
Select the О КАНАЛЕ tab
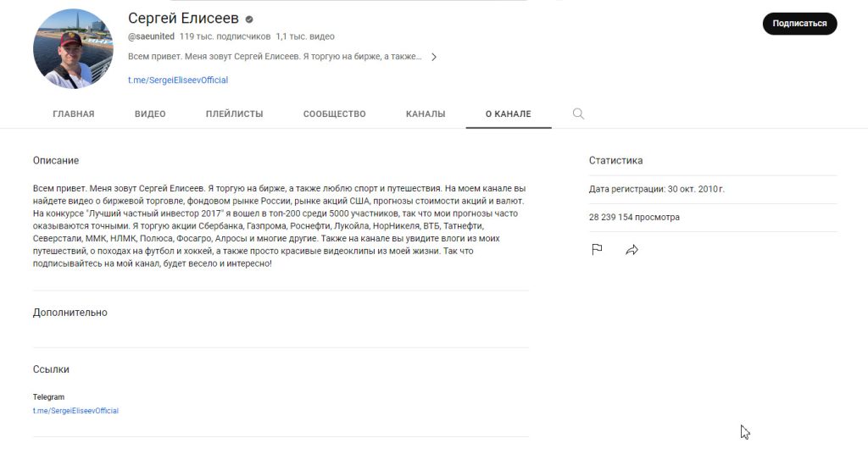pos(509,114)
